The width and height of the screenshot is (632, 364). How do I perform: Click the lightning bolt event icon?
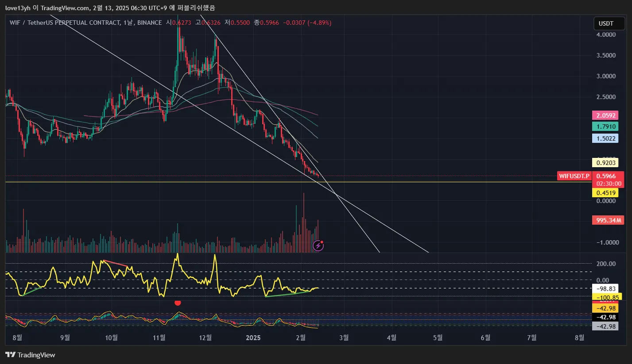tap(318, 246)
